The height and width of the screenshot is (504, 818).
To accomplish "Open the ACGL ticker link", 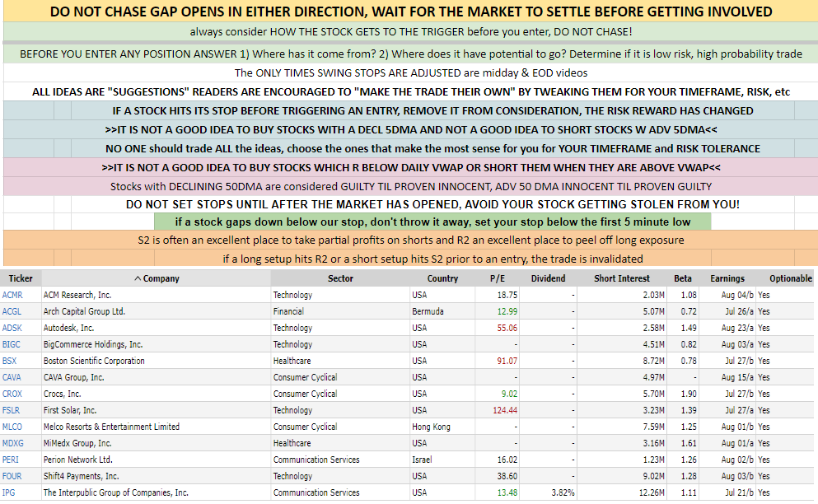I will tap(12, 311).
